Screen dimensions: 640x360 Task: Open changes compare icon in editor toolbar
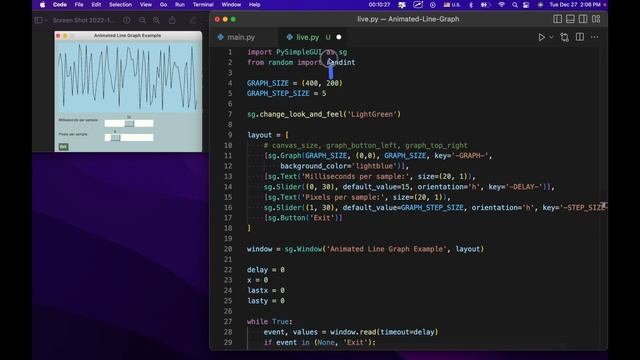point(564,37)
